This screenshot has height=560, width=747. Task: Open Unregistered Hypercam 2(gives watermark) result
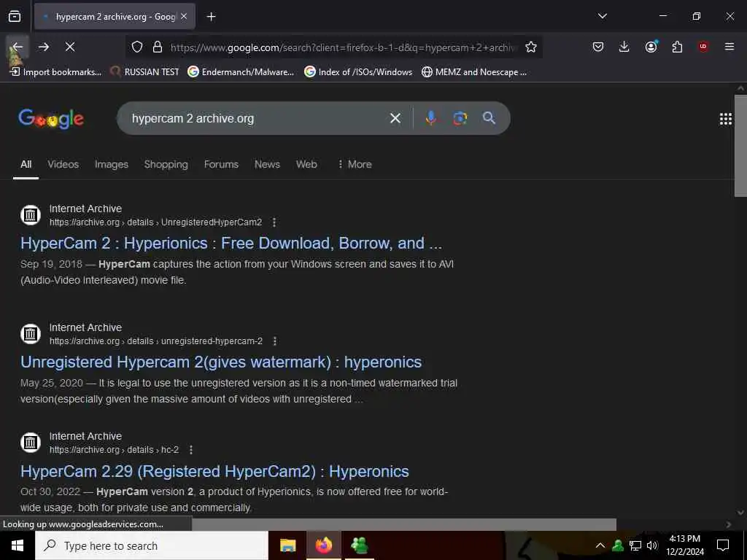click(x=221, y=362)
